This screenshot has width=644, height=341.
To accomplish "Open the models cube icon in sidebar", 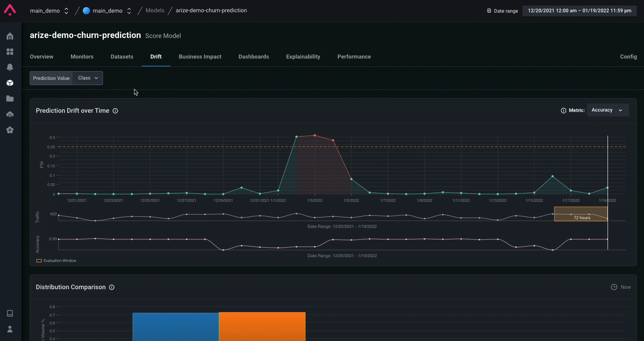I will coord(10,83).
